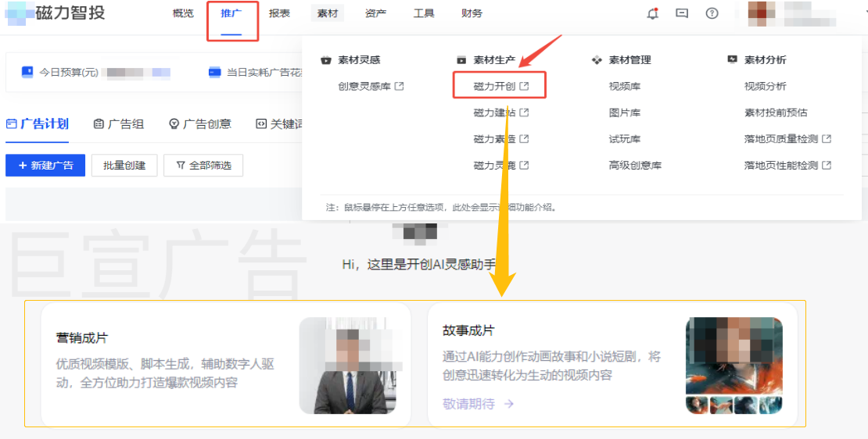Open the 财务 nav menu
The width and height of the screenshot is (868, 439).
pos(471,13)
